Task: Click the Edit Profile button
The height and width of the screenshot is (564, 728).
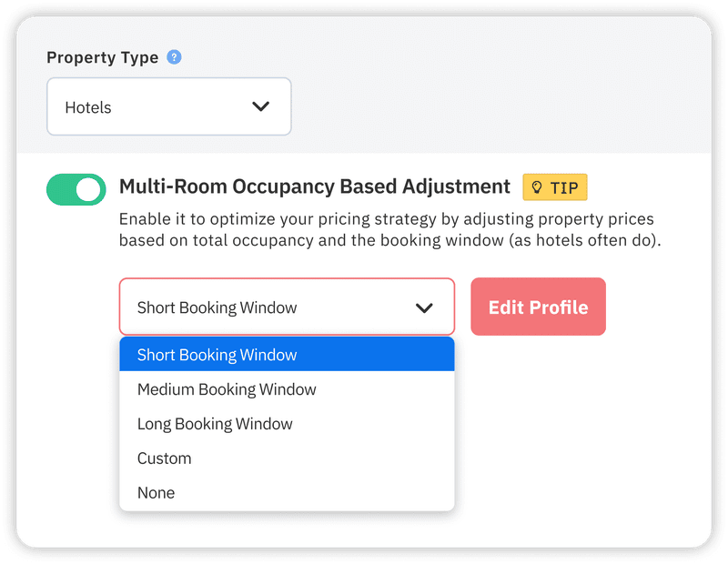Action: click(x=538, y=307)
